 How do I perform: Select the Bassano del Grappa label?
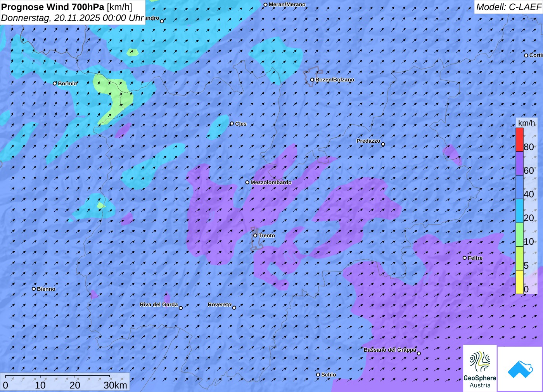point(390,350)
